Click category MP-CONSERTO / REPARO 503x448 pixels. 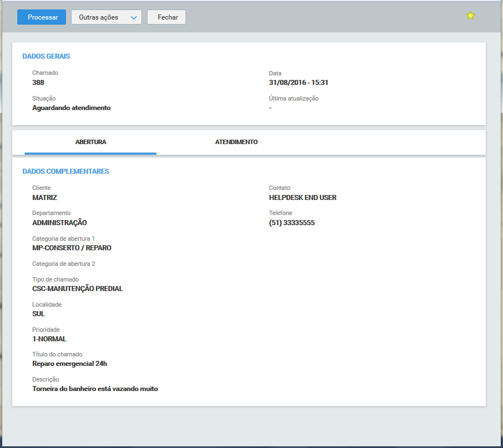[x=72, y=248]
